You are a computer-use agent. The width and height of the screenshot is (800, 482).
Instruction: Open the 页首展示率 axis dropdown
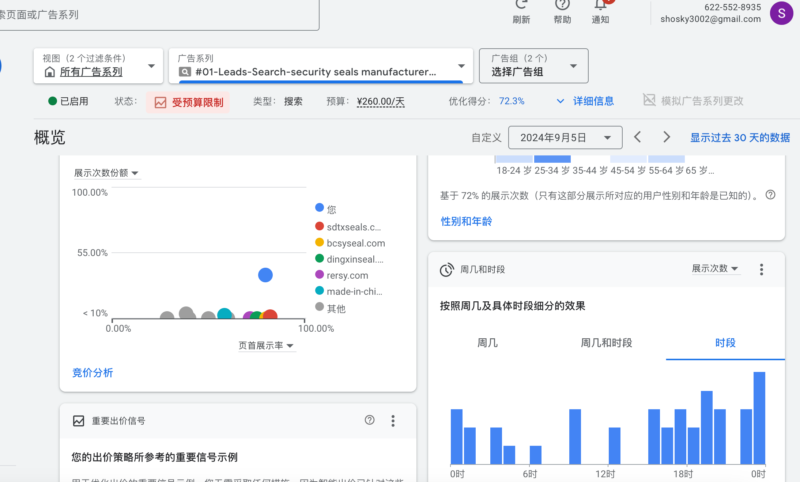[266, 346]
